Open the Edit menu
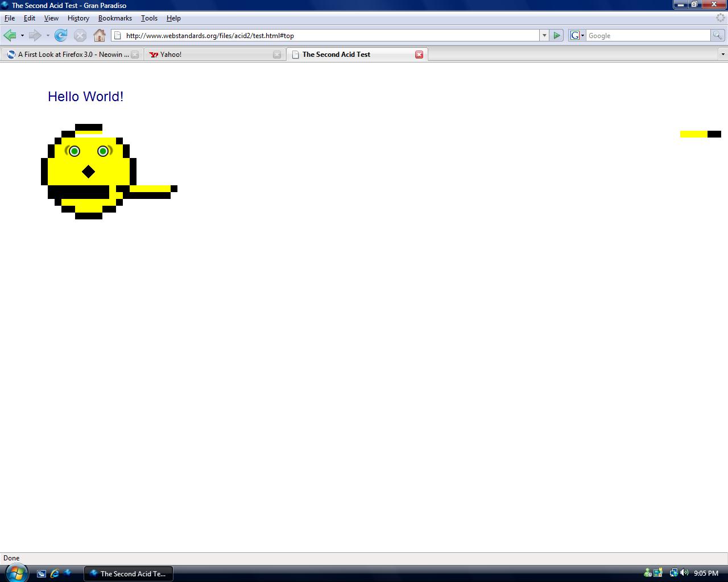728x582 pixels. pyautogui.click(x=30, y=18)
